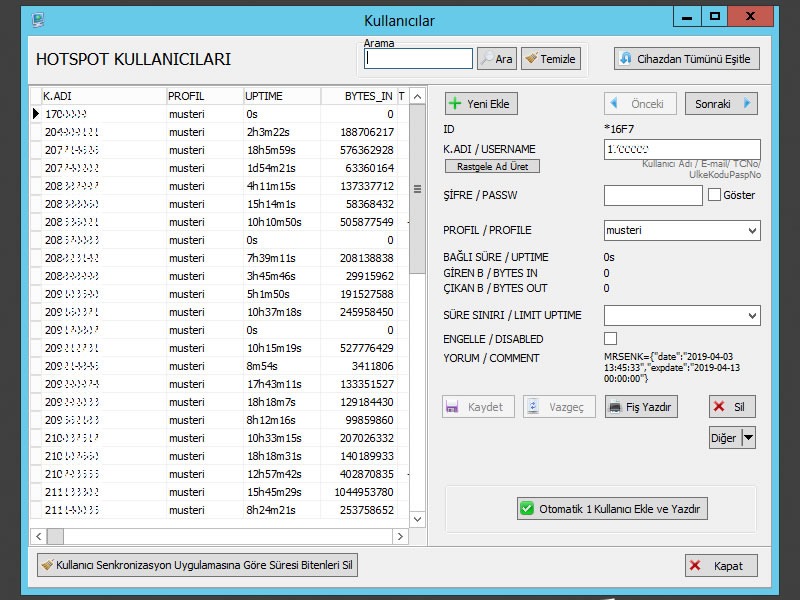Click the Temizle clear button
Viewport: 800px width, 600px height.
549,59
